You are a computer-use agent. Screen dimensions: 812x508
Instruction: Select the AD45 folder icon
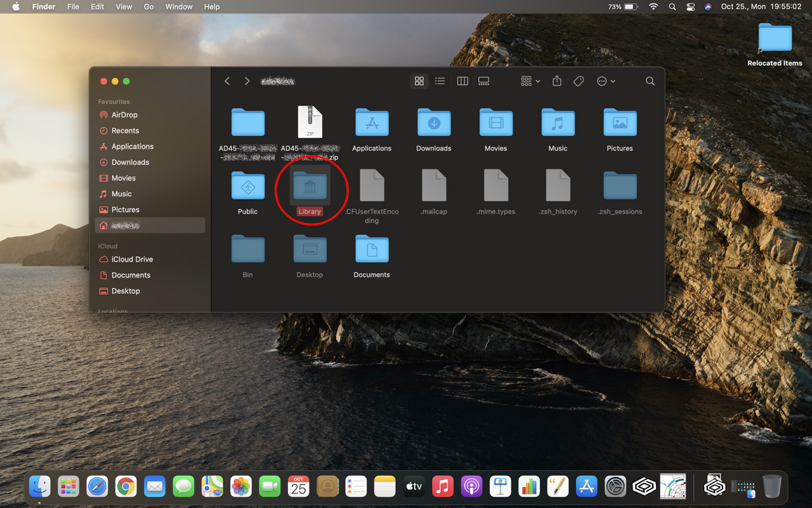coord(248,122)
